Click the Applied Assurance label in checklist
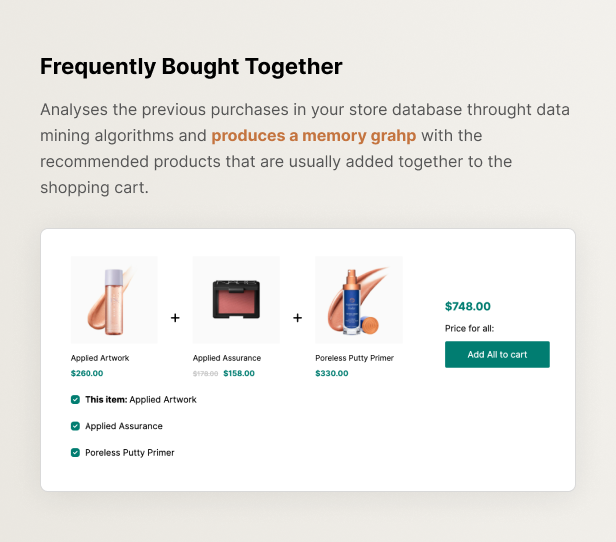Screen dimensions: 616x542 124,426
